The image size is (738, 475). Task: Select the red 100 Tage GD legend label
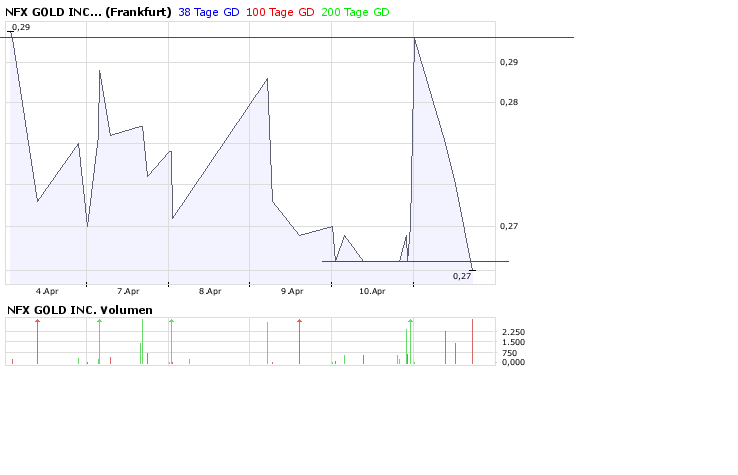pos(280,12)
